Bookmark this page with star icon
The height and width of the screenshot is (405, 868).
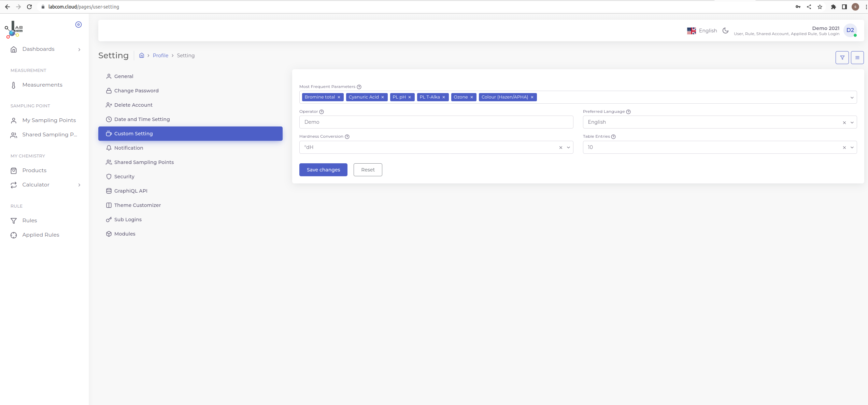pyautogui.click(x=820, y=7)
